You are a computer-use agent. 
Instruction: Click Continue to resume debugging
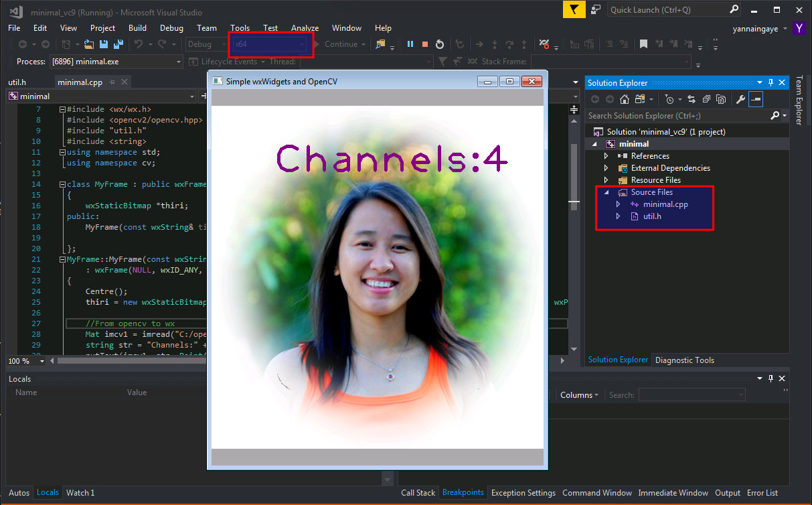coord(341,44)
